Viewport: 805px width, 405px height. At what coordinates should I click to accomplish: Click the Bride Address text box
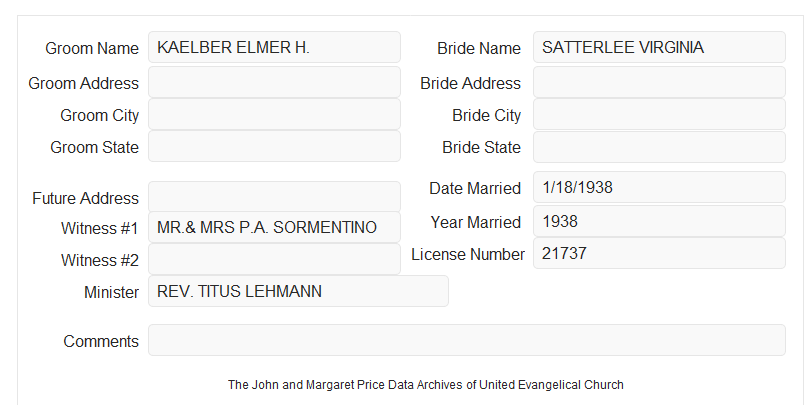pos(659,82)
